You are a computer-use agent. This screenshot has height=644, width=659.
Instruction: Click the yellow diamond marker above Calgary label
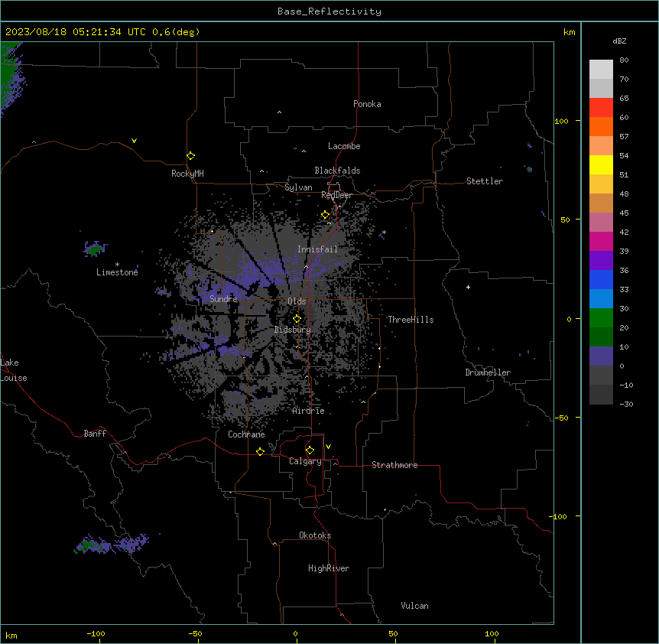[310, 450]
